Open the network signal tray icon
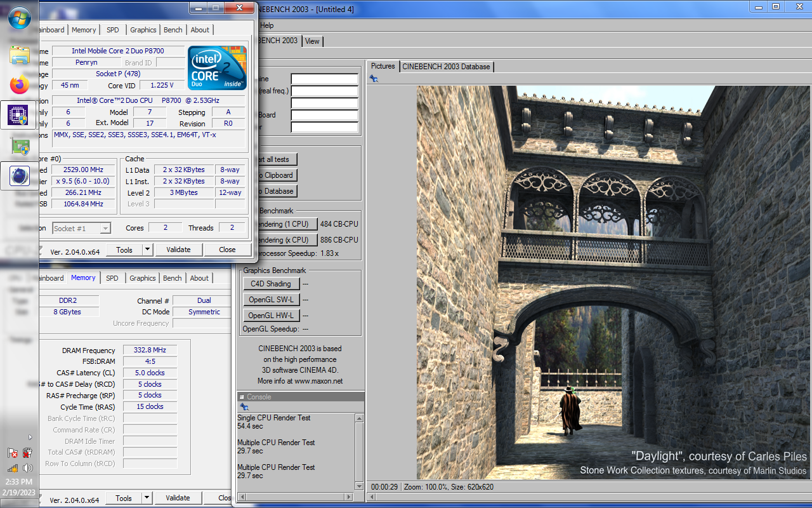The height and width of the screenshot is (508, 812). point(12,469)
